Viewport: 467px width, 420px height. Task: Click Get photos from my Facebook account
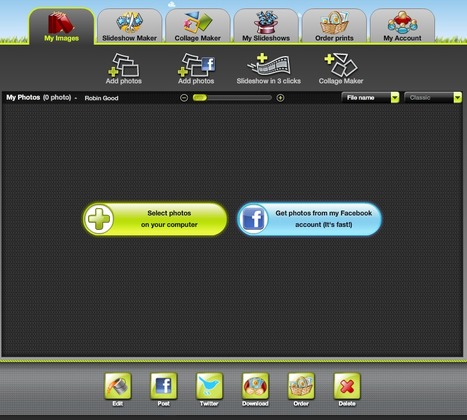tap(309, 219)
